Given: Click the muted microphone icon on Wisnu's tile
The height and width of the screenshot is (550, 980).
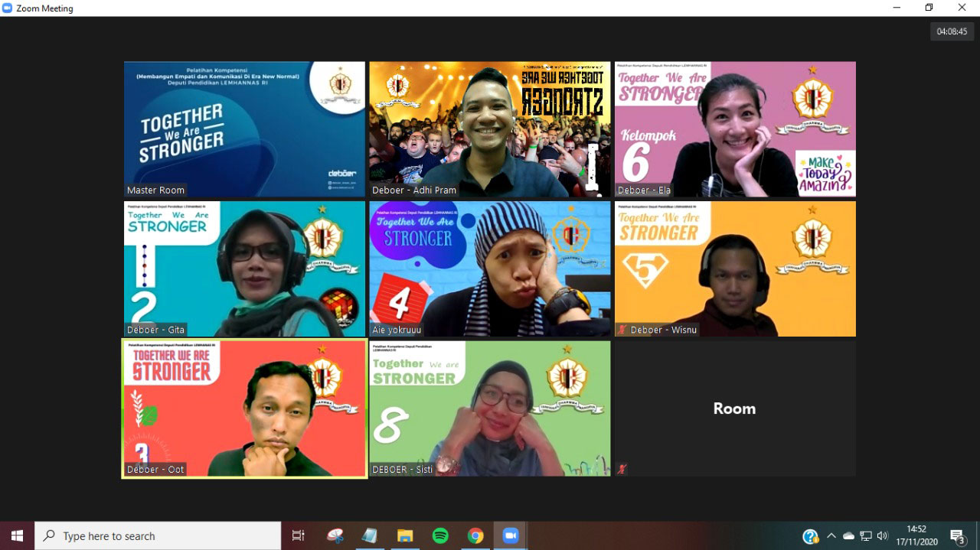Looking at the screenshot, I should [622, 330].
